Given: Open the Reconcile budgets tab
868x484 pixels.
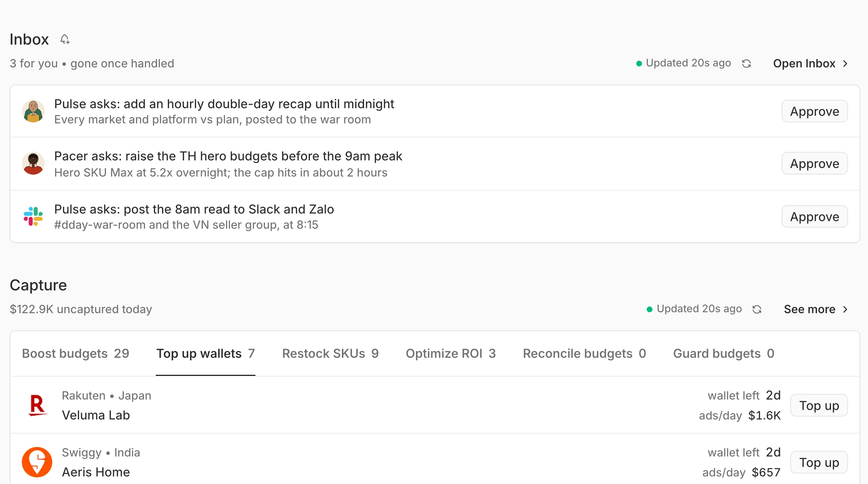Looking at the screenshot, I should pos(584,353).
